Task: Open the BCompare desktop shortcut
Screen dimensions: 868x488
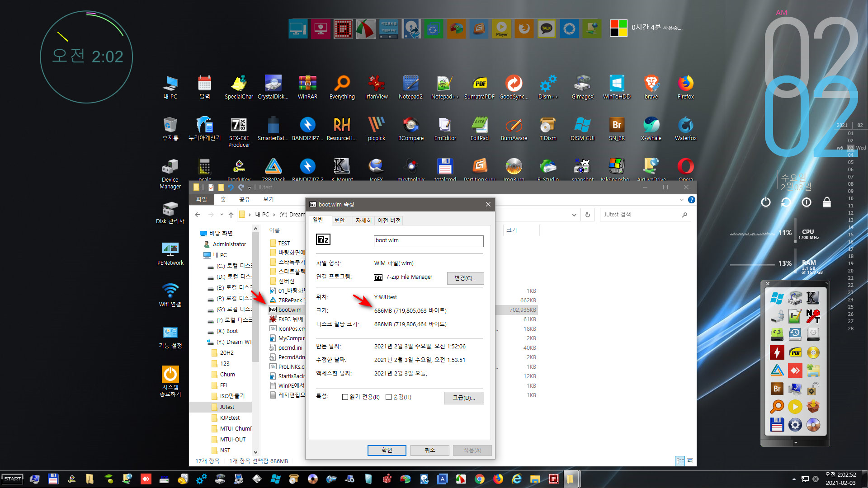Action: coord(410,129)
